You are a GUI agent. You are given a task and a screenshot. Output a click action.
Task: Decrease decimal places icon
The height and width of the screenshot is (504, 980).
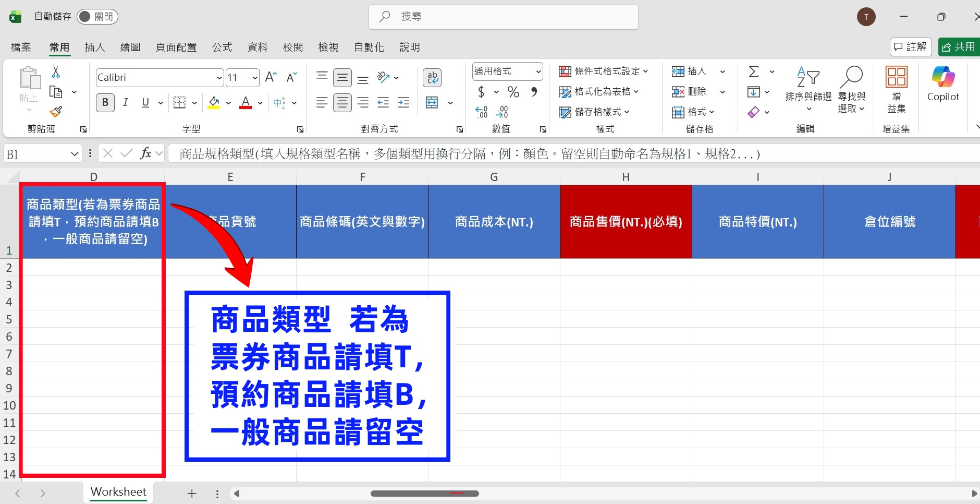tap(501, 111)
